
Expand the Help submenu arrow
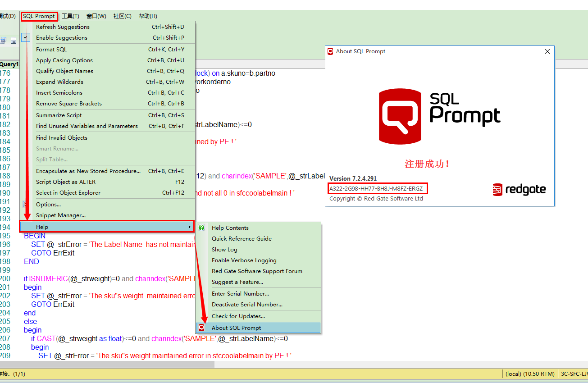tap(190, 227)
